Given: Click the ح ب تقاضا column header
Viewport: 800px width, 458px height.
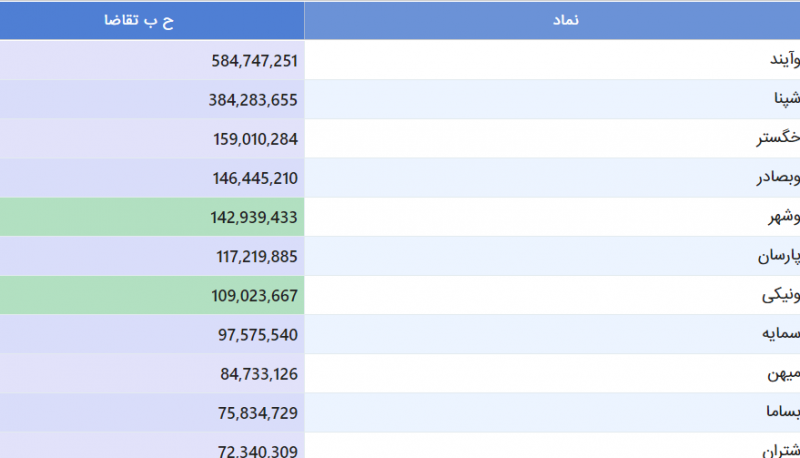Looking at the screenshot, I should 152,20.
